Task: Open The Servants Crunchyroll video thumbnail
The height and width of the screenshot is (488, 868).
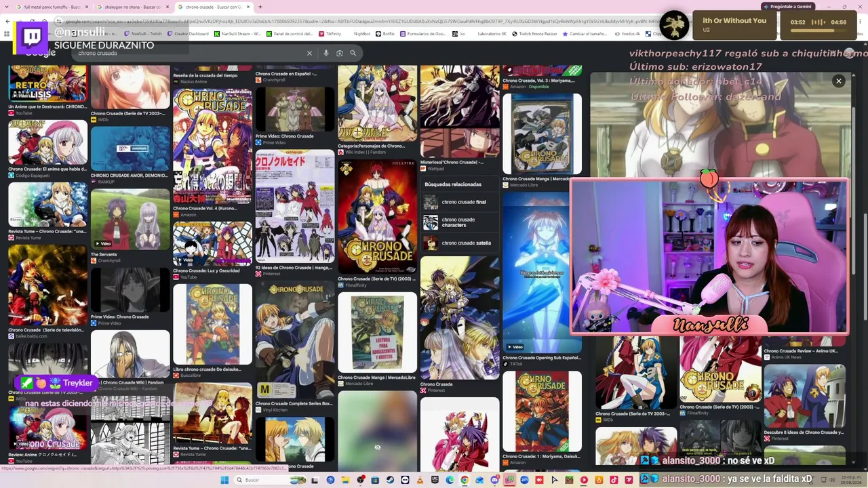Action: point(130,219)
